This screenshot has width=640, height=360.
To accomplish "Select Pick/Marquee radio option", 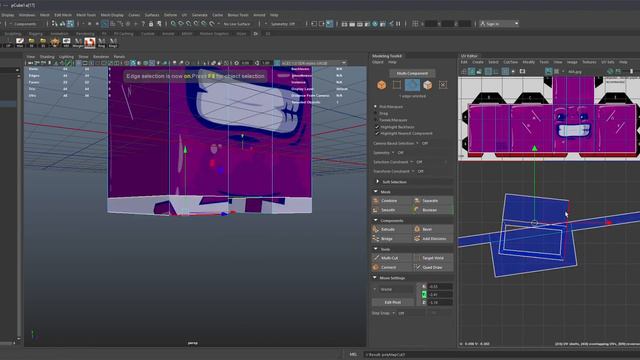I will click(376, 107).
